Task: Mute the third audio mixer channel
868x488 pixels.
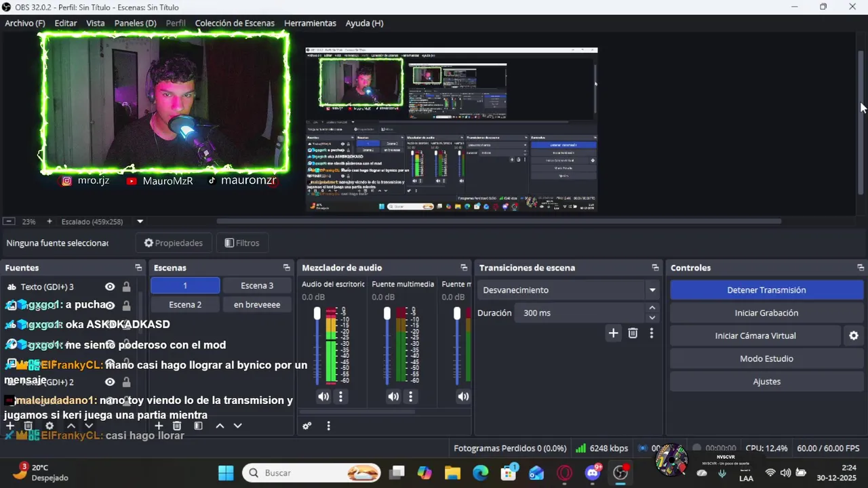Action: (463, 396)
